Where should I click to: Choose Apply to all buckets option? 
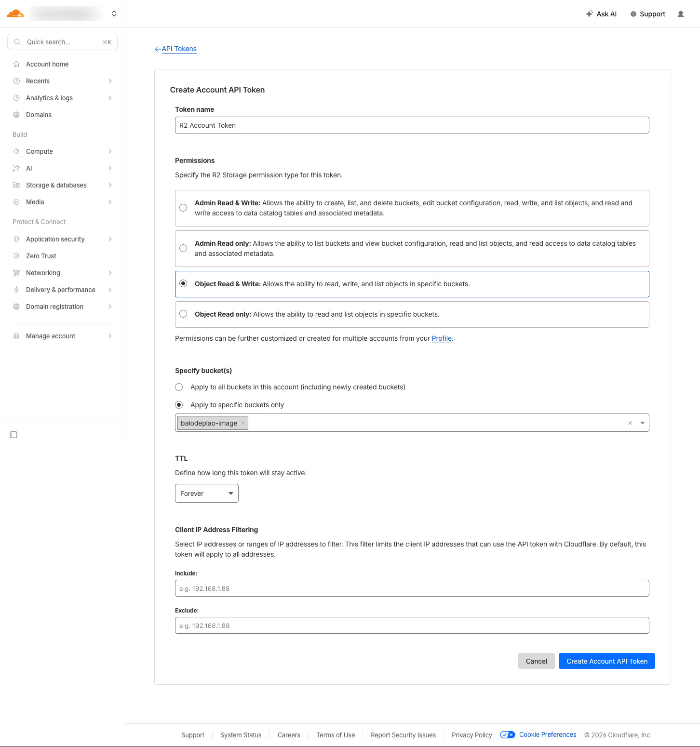pos(179,387)
